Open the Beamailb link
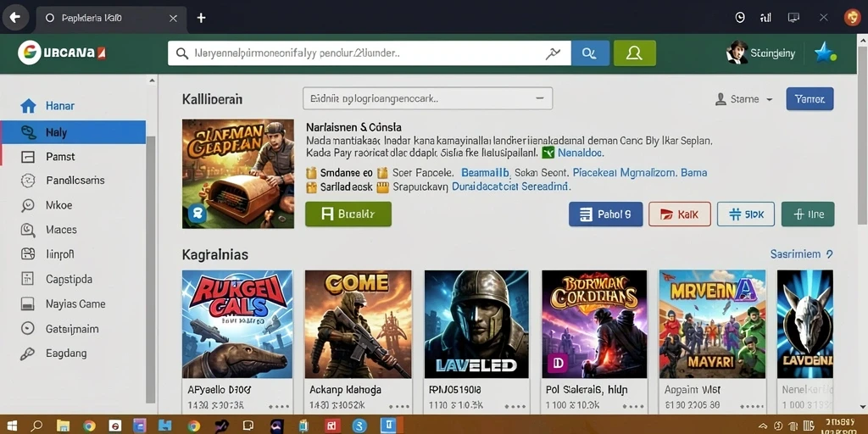The height and width of the screenshot is (434, 868). (x=485, y=173)
